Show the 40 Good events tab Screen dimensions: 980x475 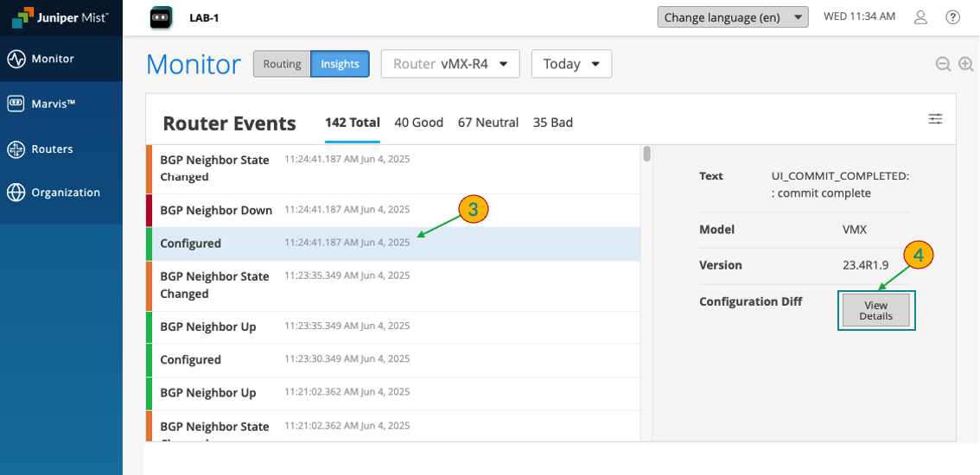(418, 123)
